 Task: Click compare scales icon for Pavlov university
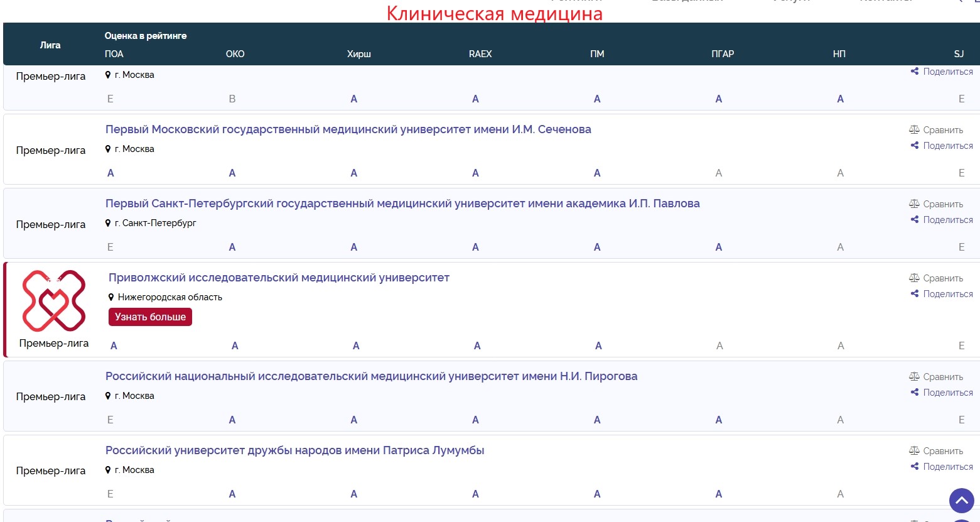tap(914, 204)
